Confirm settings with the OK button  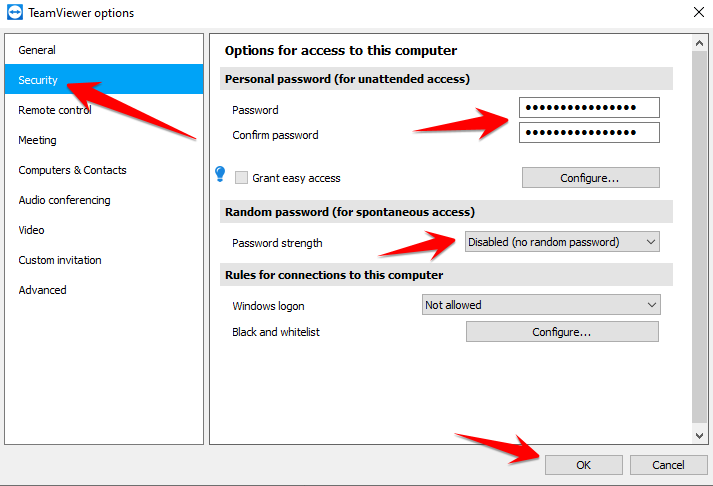click(584, 465)
